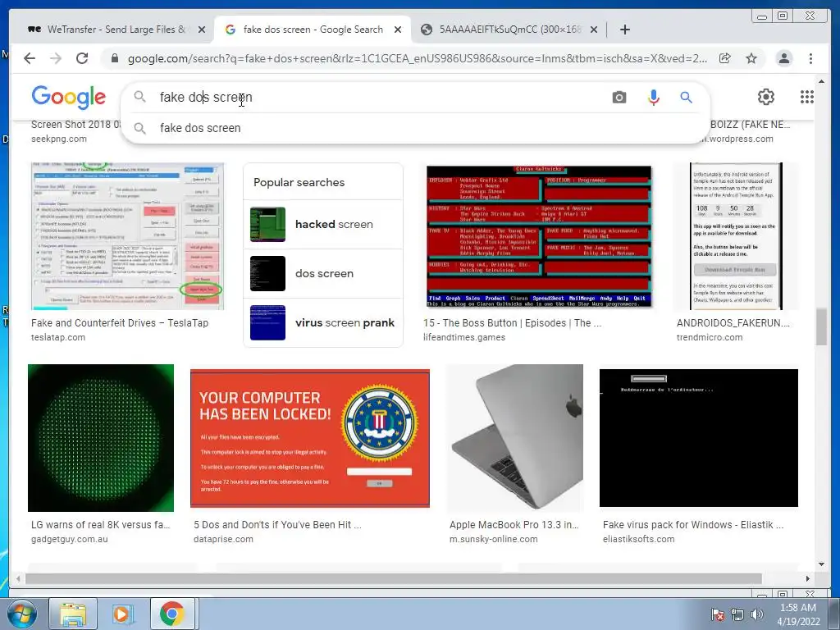Click the m.sunsky-online.com source text
This screenshot has height=630, width=840.
[x=493, y=540]
